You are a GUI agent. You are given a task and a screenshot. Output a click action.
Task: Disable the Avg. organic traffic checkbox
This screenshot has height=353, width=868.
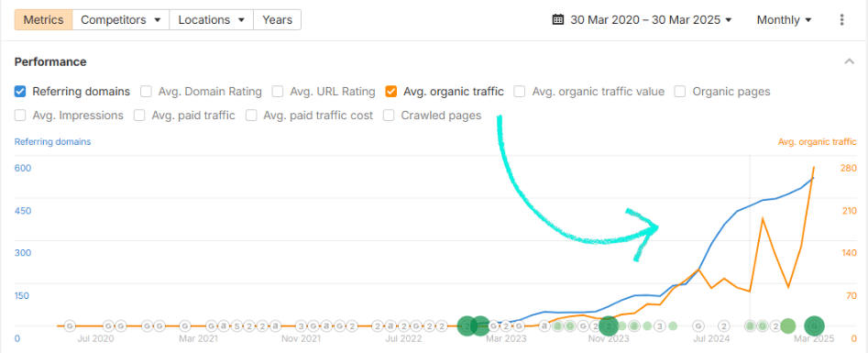391,92
